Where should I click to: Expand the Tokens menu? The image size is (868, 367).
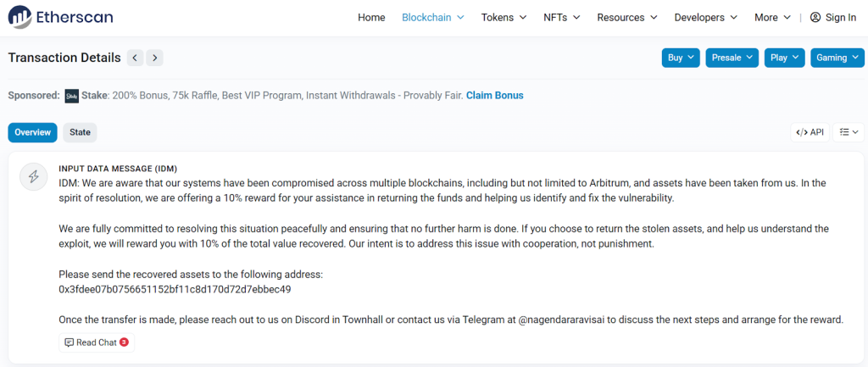[x=504, y=17]
